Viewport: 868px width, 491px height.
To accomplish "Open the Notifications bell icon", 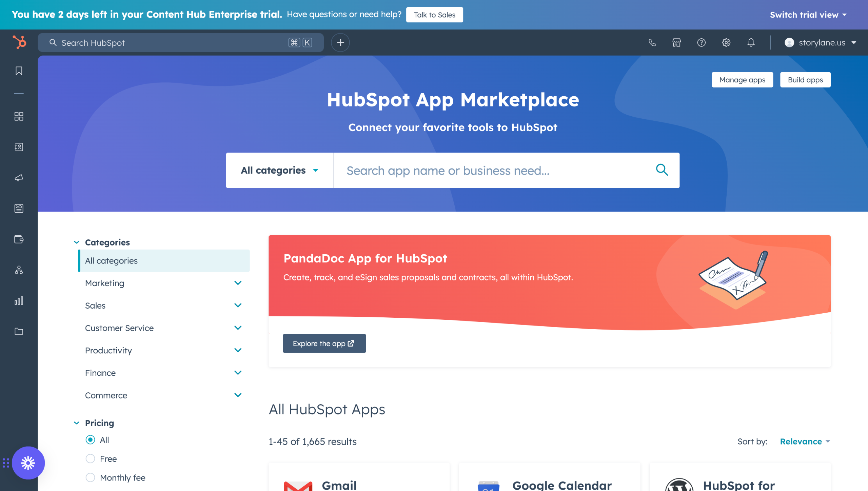I will coord(751,42).
